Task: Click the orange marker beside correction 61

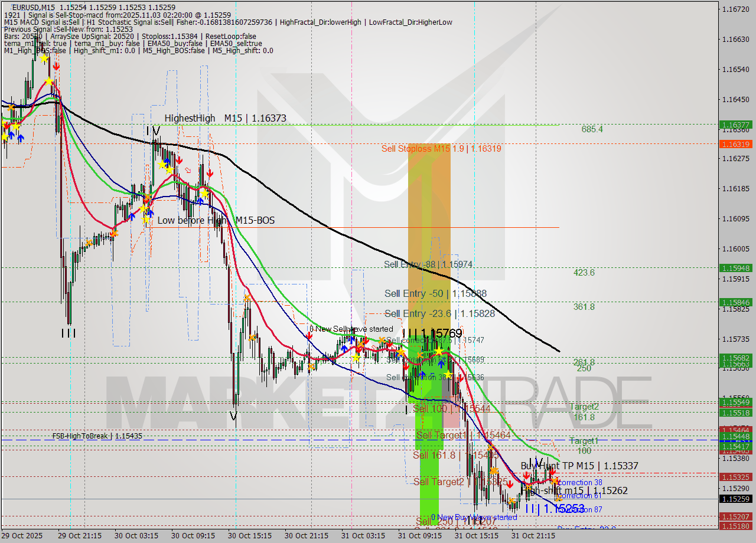Action: click(x=559, y=498)
